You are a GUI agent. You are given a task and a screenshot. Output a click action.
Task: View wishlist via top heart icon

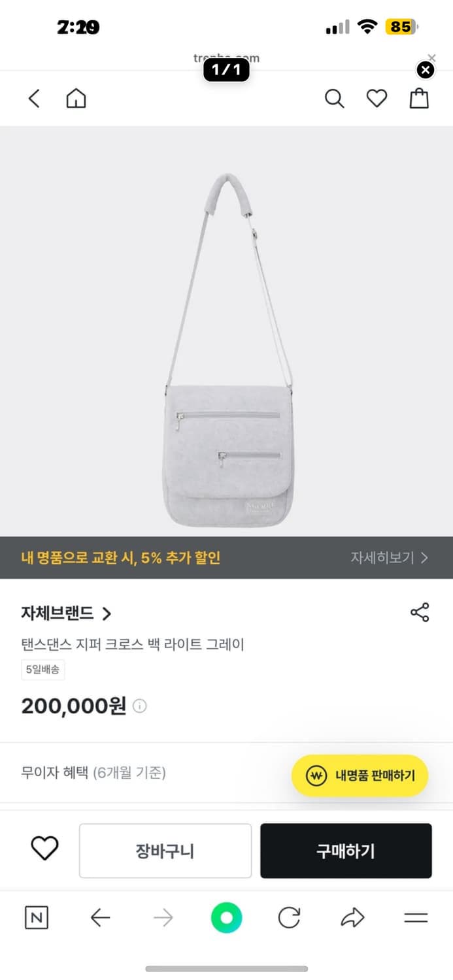[x=377, y=98]
